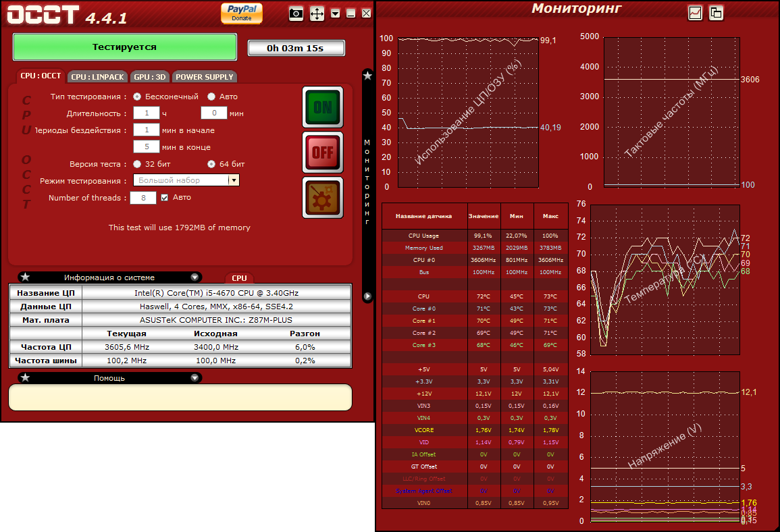Click the Мат. плата row label
Viewport: 780px width, 532px height.
(46, 320)
